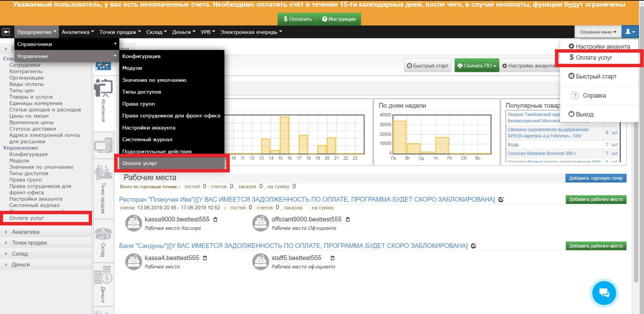Expand the Деньги section in left sidebar
644x314 pixels.
(x=21, y=264)
